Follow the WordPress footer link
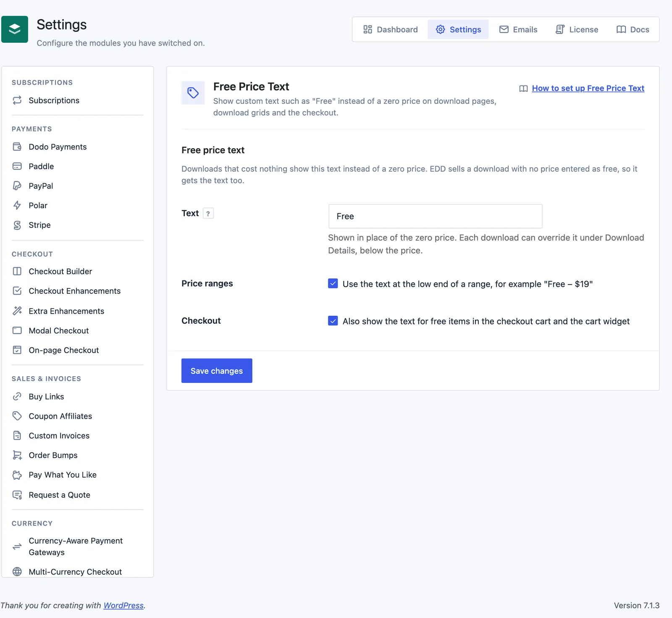The width and height of the screenshot is (672, 618). point(123,605)
